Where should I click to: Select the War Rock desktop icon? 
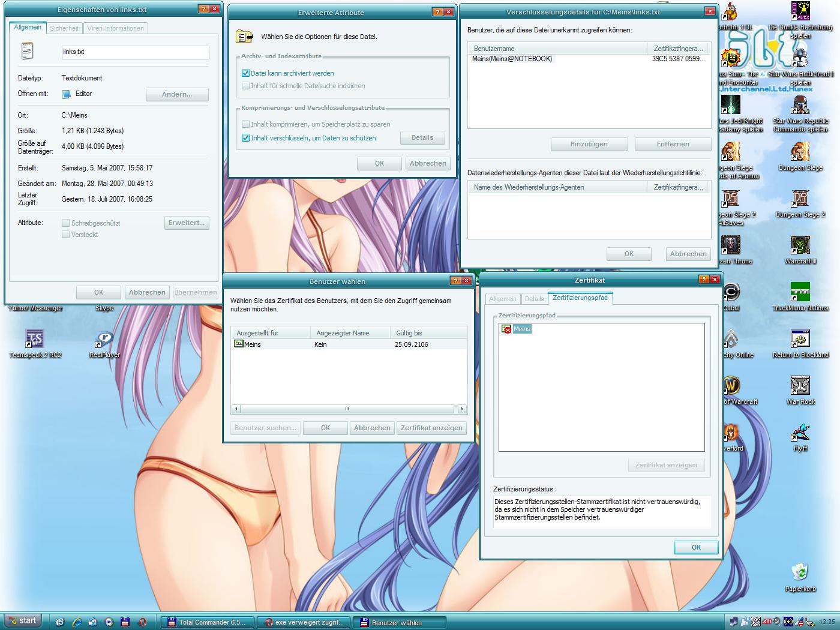pyautogui.click(x=800, y=391)
